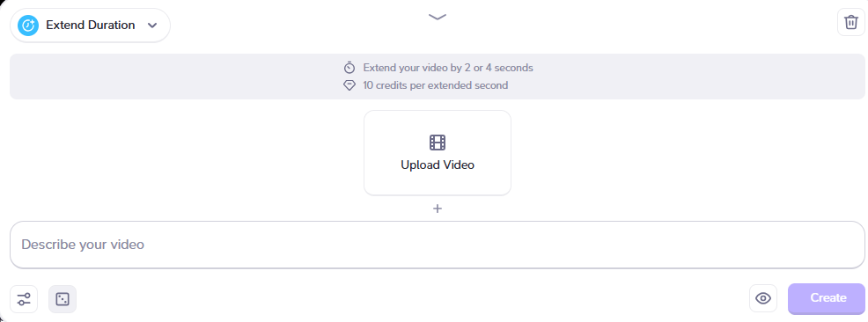Click the film strip icon
This screenshot has width=868, height=322.
tap(438, 143)
